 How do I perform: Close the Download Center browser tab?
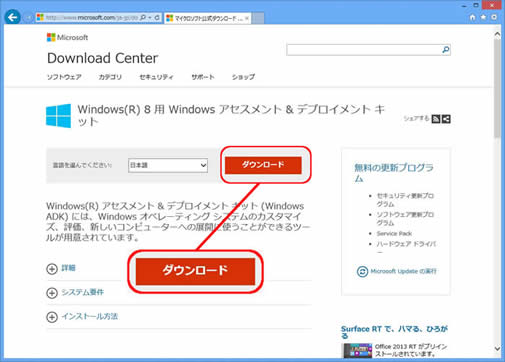pyautogui.click(x=247, y=18)
